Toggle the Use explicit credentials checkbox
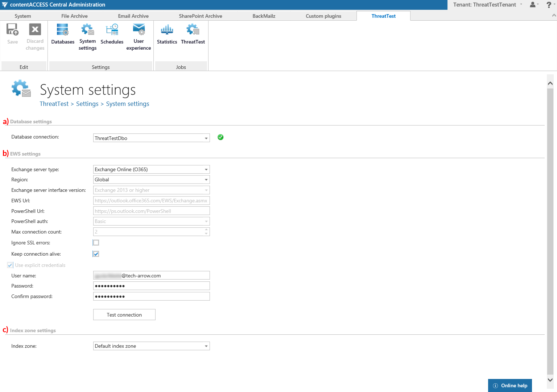The height and width of the screenshot is (392, 557). pos(10,265)
